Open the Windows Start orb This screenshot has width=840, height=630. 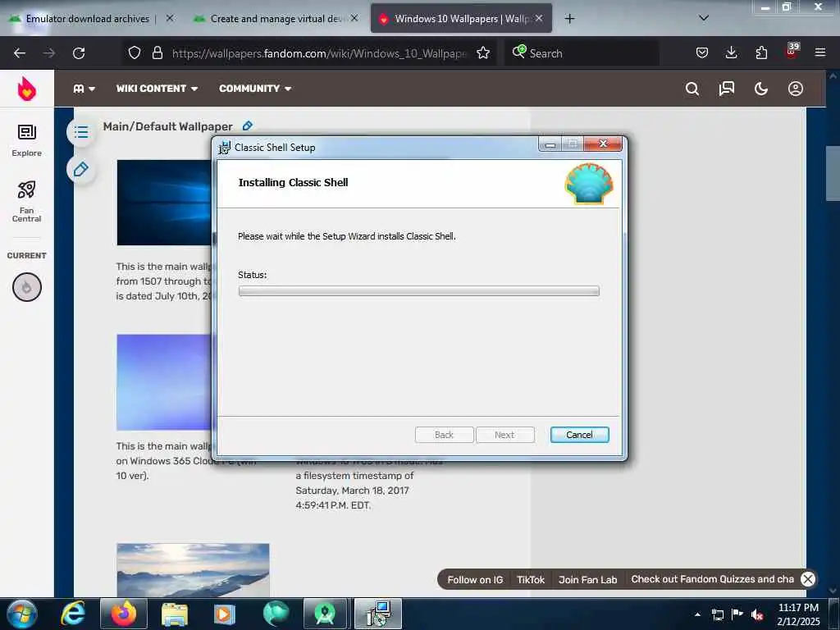[21, 614]
